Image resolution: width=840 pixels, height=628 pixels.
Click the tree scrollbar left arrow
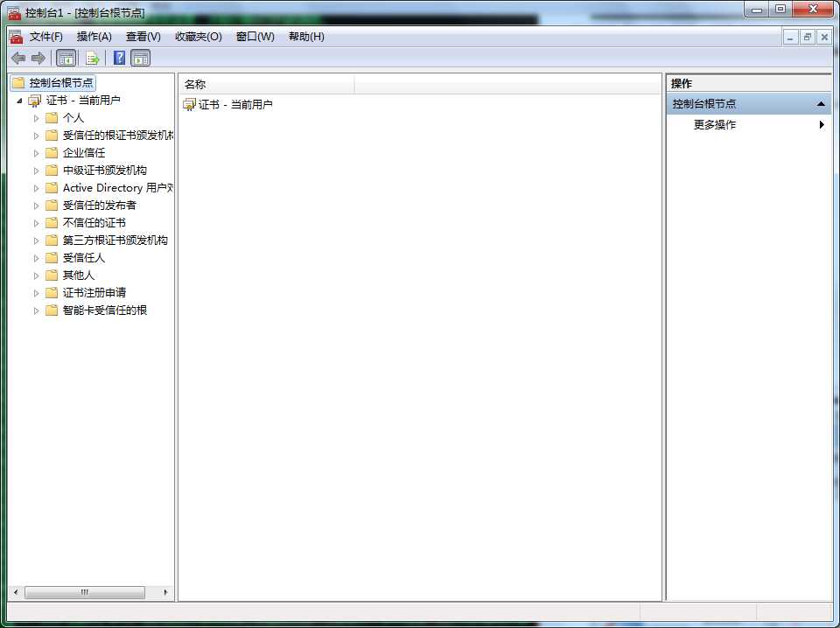tap(16, 592)
